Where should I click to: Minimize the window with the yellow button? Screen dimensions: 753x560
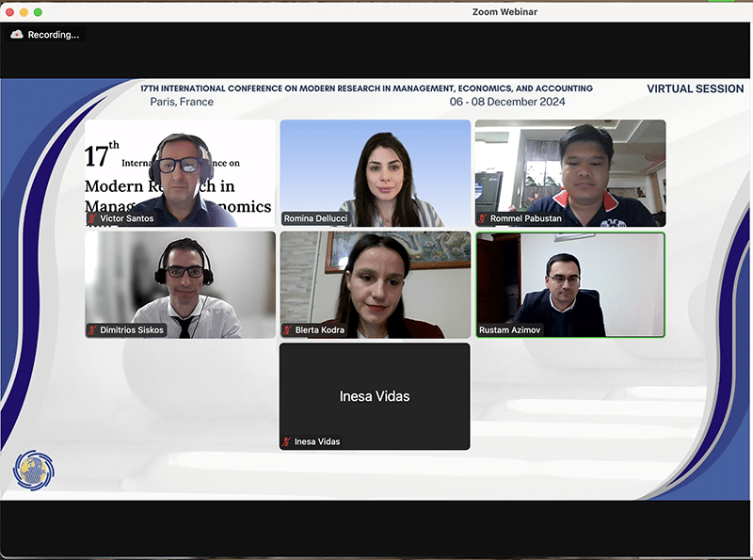[x=24, y=11]
